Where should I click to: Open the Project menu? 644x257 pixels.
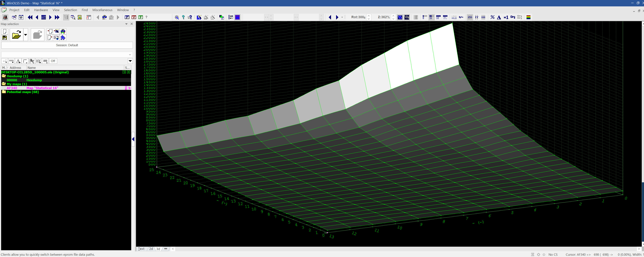click(x=14, y=10)
